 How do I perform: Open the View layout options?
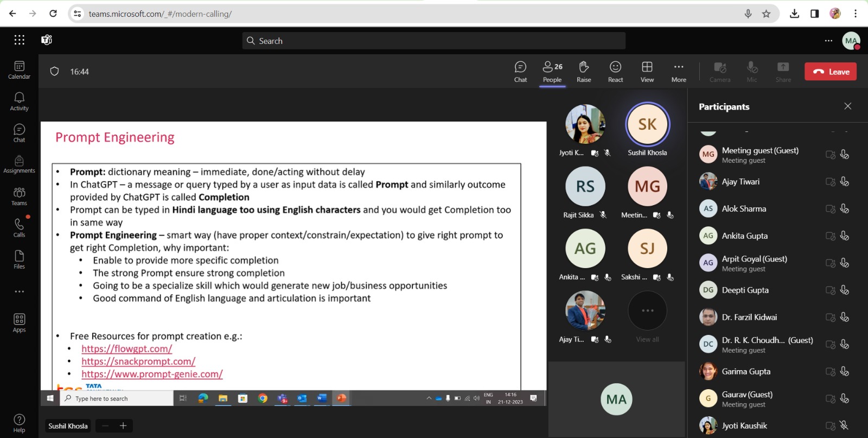(647, 72)
